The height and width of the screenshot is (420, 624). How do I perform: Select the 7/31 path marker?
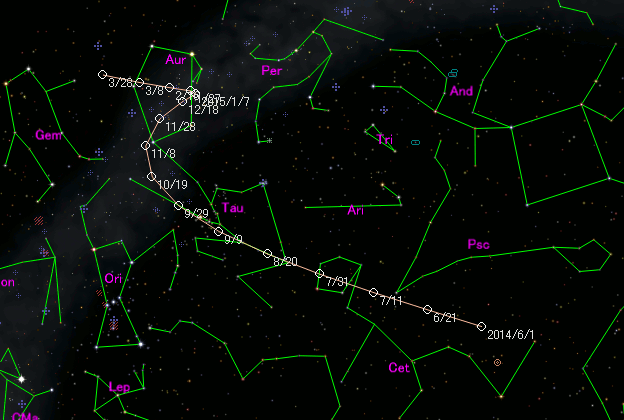[x=320, y=273]
